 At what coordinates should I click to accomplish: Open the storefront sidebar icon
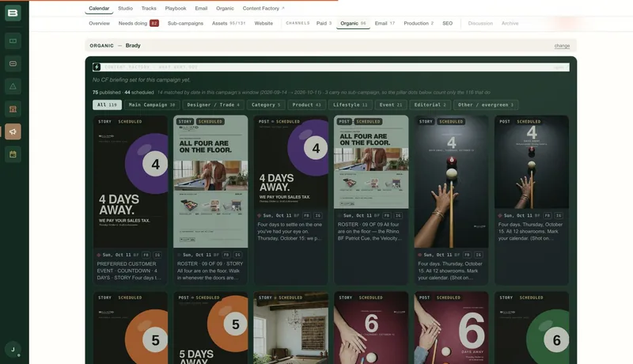pyautogui.click(x=13, y=109)
